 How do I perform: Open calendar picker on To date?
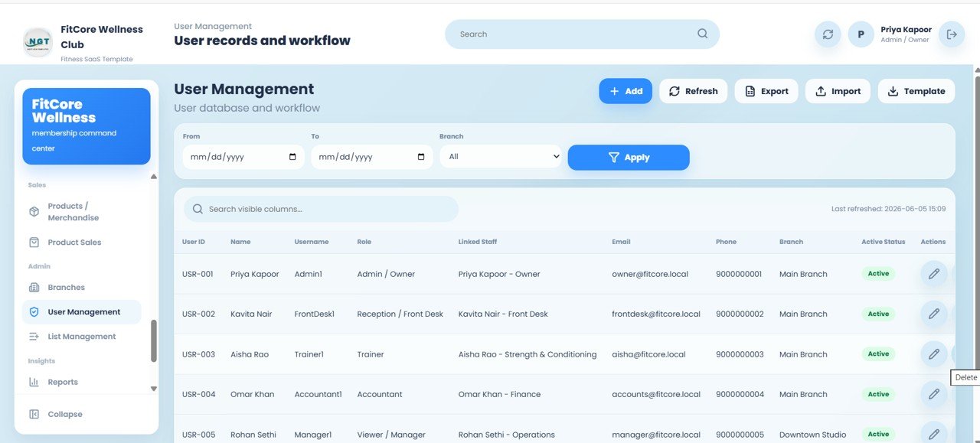pos(421,157)
